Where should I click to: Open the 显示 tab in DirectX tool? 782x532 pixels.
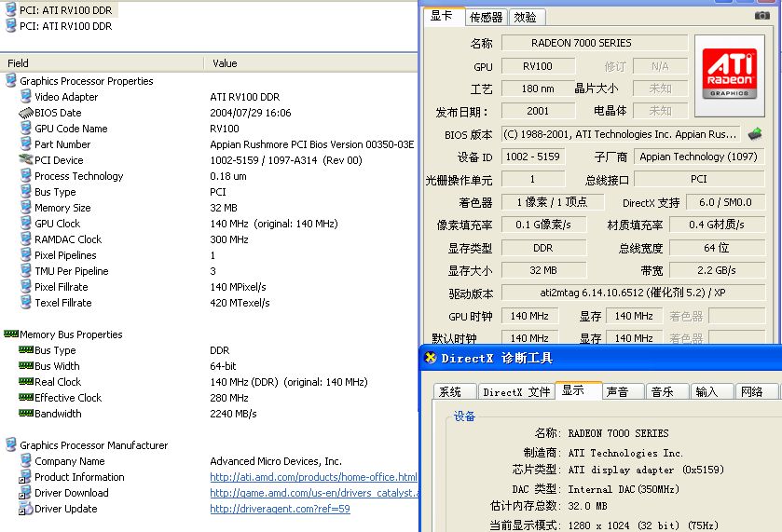[x=578, y=390]
